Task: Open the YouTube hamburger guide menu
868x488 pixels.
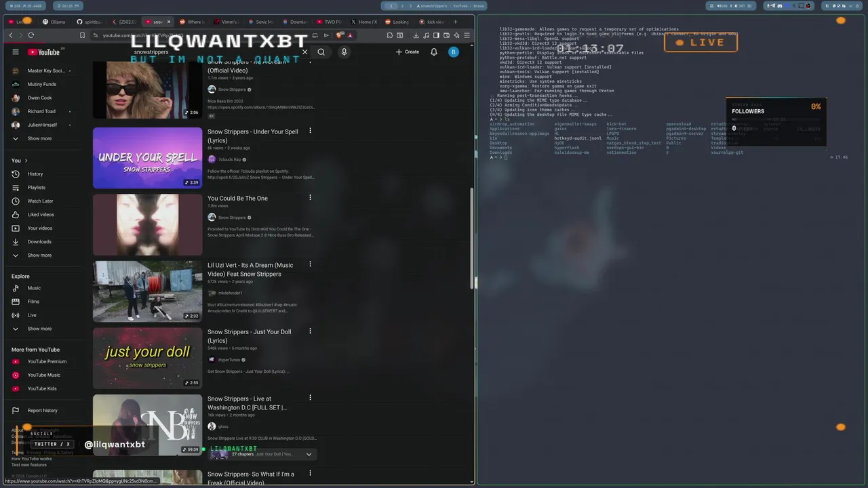Action: point(16,52)
